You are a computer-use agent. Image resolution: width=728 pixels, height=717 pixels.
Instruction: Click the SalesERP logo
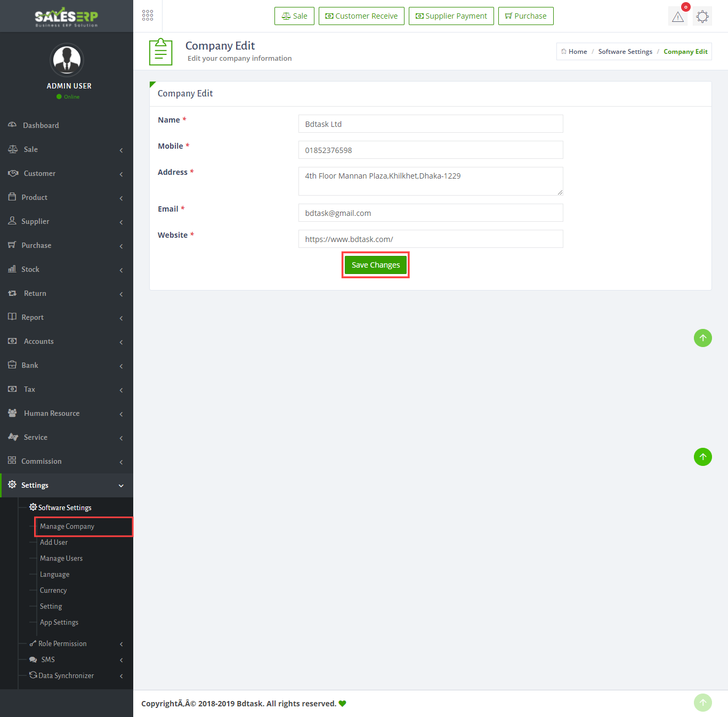point(67,17)
